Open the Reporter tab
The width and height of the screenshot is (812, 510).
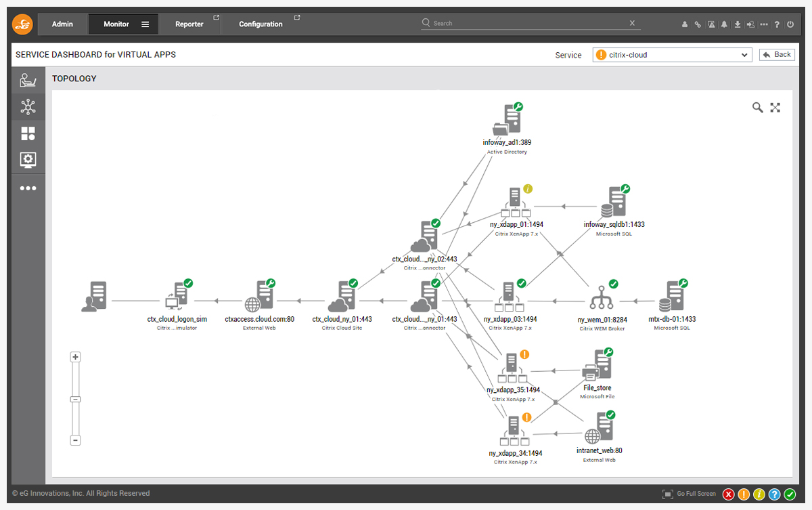point(189,24)
